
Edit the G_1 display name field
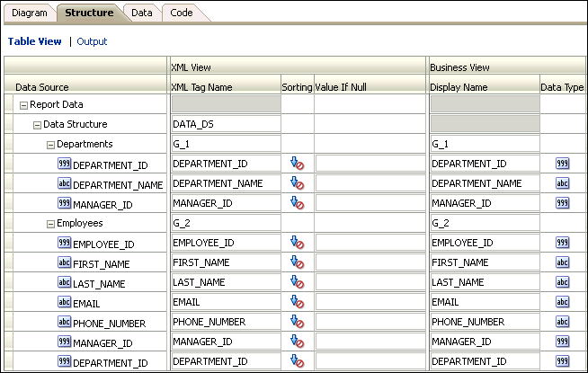point(485,144)
